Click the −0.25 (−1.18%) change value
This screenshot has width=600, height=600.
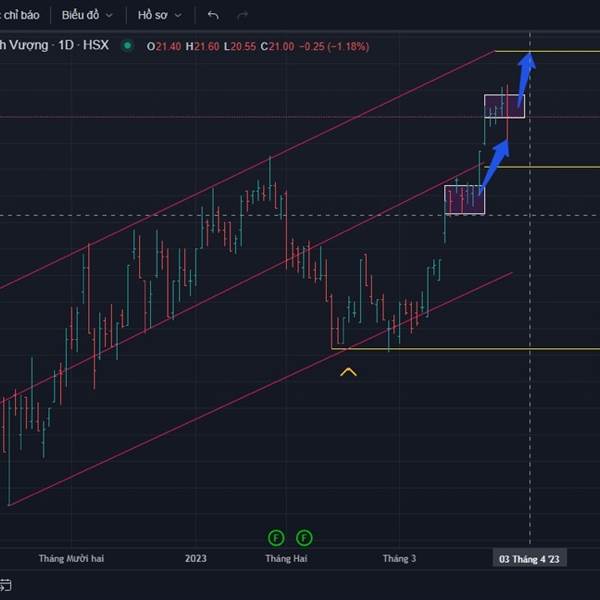click(x=334, y=47)
